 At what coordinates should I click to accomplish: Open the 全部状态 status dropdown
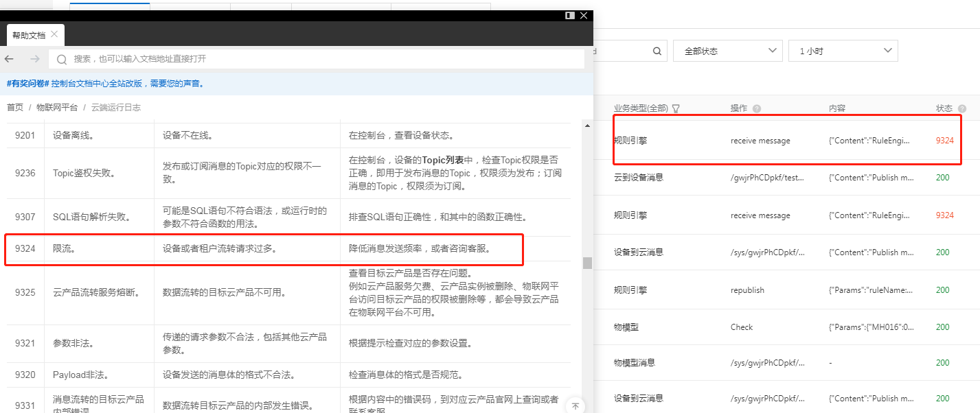tap(727, 51)
